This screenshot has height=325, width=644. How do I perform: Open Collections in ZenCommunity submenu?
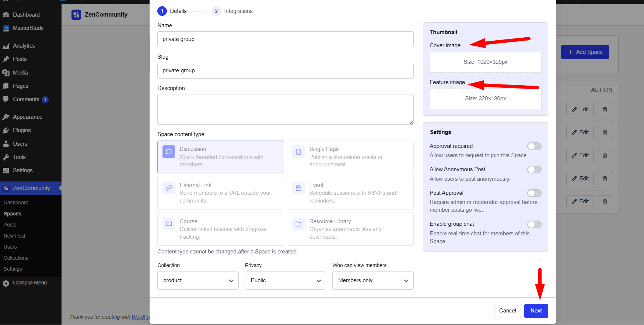[x=16, y=258]
